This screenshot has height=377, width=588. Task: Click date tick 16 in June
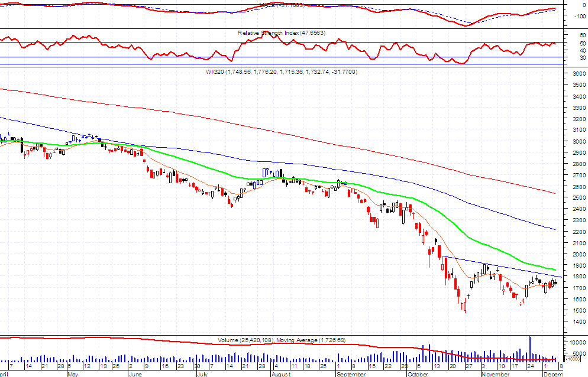pyautogui.click(x=165, y=366)
